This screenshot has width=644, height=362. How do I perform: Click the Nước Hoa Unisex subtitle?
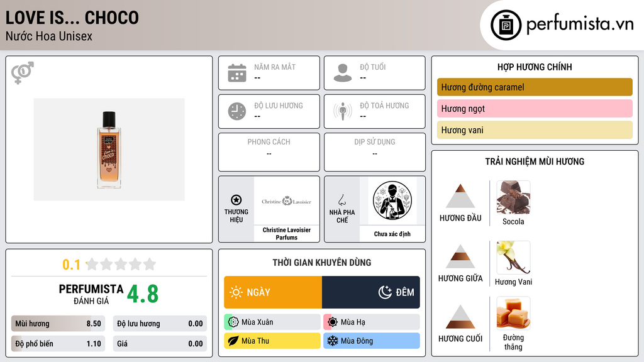pos(49,36)
